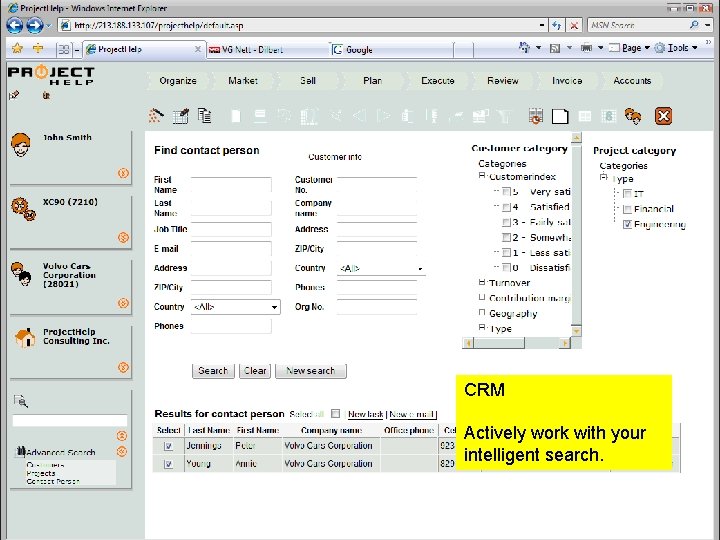Click the New task link
The width and height of the screenshot is (720, 540).
[366, 414]
